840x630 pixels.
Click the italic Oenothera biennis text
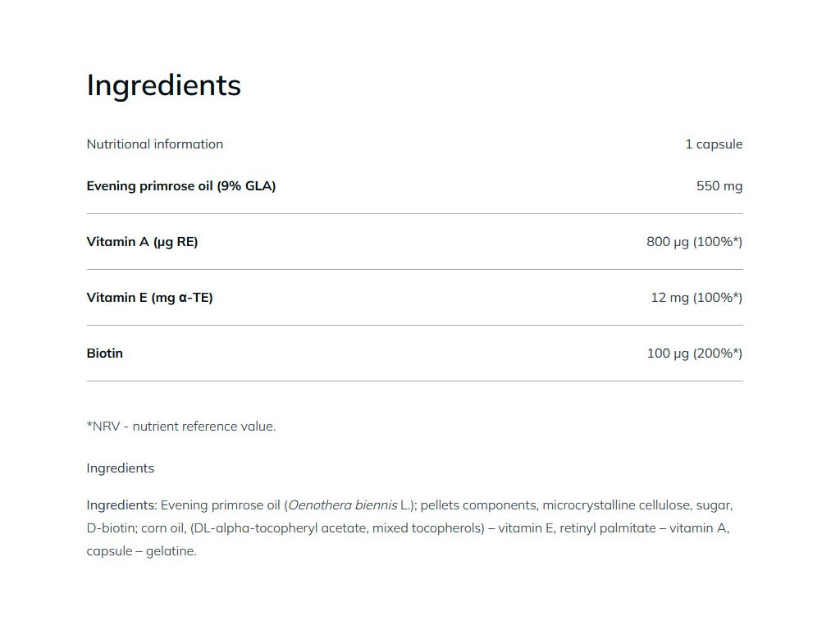point(343,505)
